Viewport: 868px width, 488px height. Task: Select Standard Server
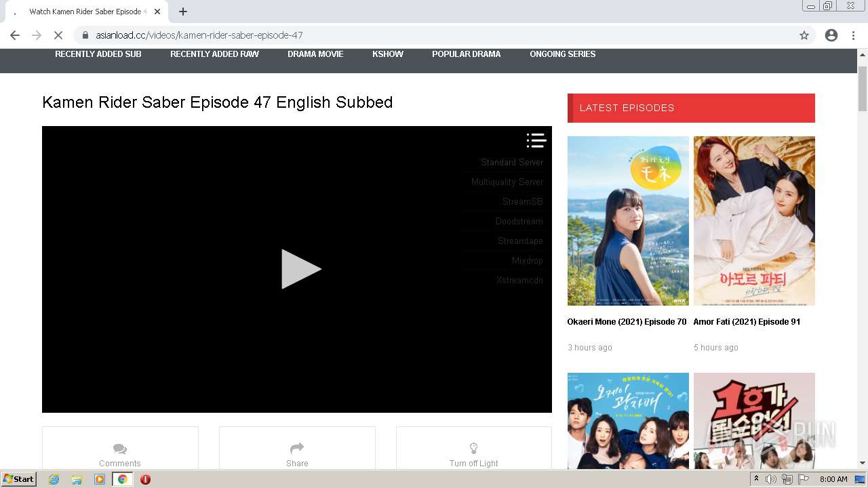pos(512,163)
